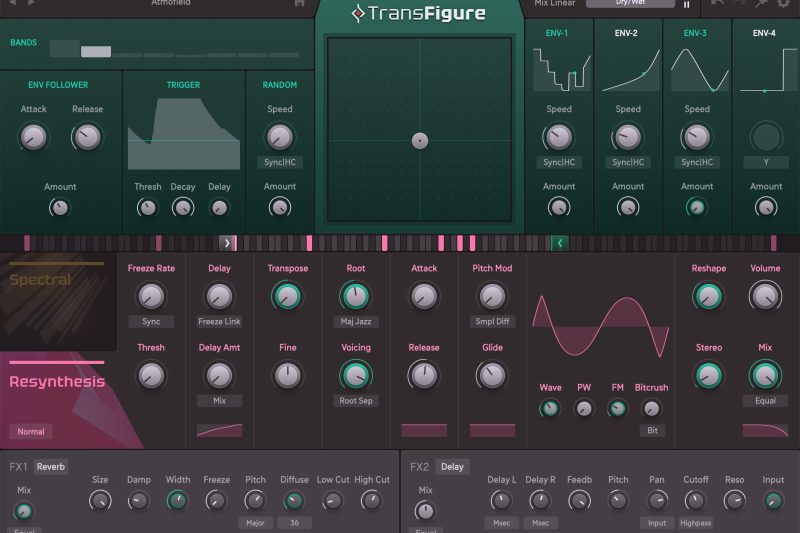This screenshot has height=533, width=800.
Task: Open the Normal mode dropdown in Resynthesis
Action: (31, 432)
